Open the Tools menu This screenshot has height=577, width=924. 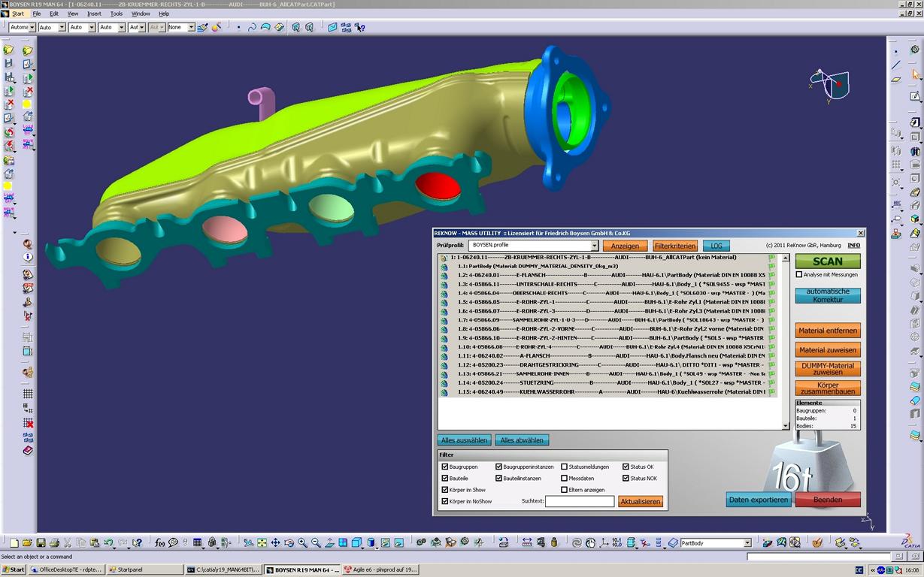[117, 14]
